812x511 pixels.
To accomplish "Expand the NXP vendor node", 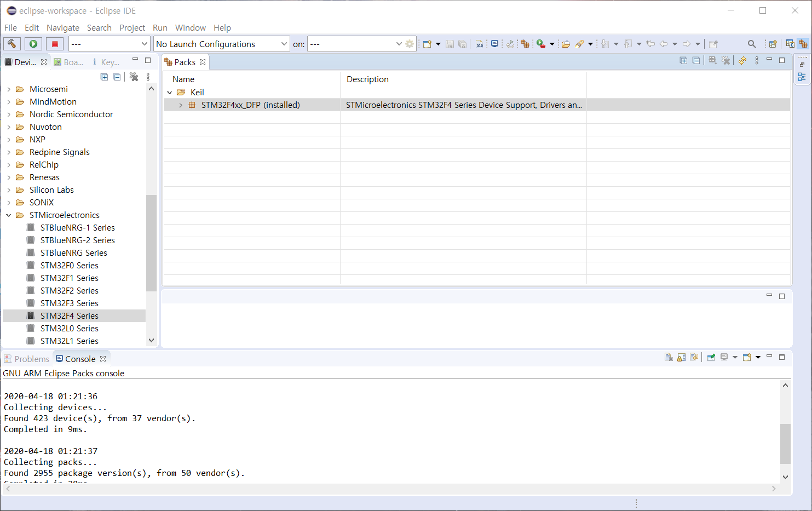I will coord(9,139).
